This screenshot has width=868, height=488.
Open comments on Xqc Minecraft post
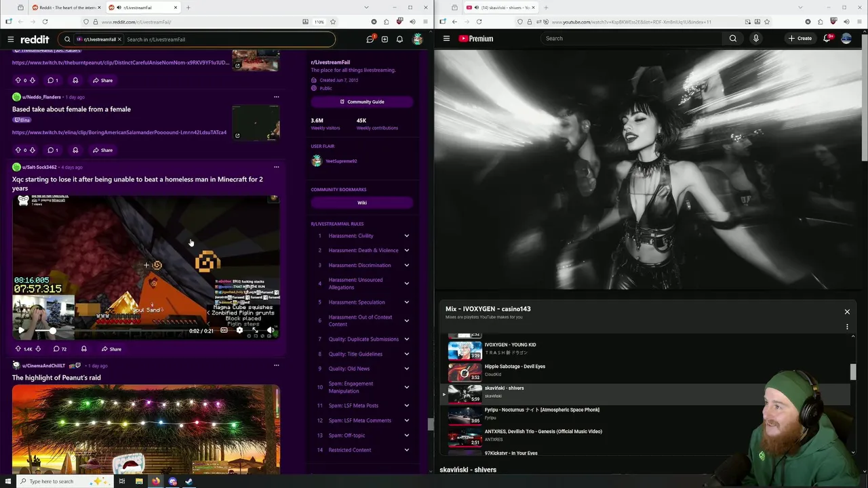(59, 349)
